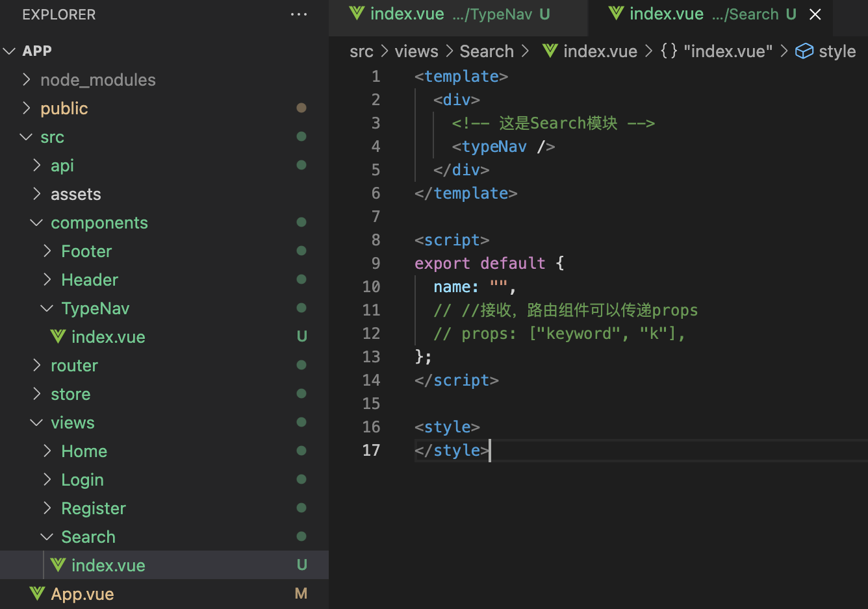Click Vue icon of TypeNav index.vue file

tap(58, 337)
